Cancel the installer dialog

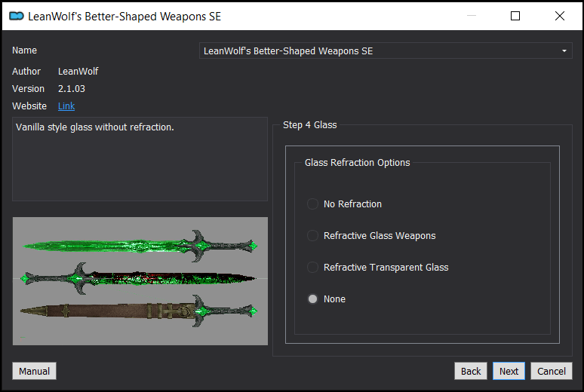point(552,371)
